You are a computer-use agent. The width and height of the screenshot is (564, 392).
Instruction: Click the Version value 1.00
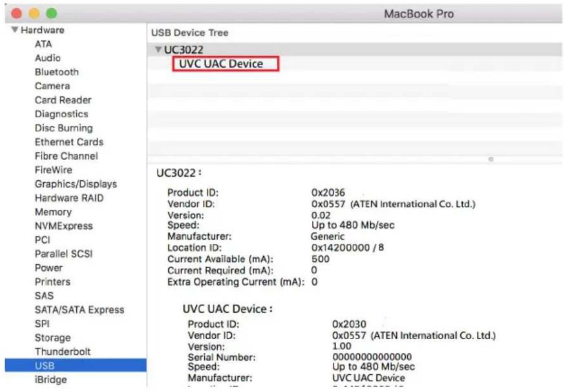coord(341,346)
